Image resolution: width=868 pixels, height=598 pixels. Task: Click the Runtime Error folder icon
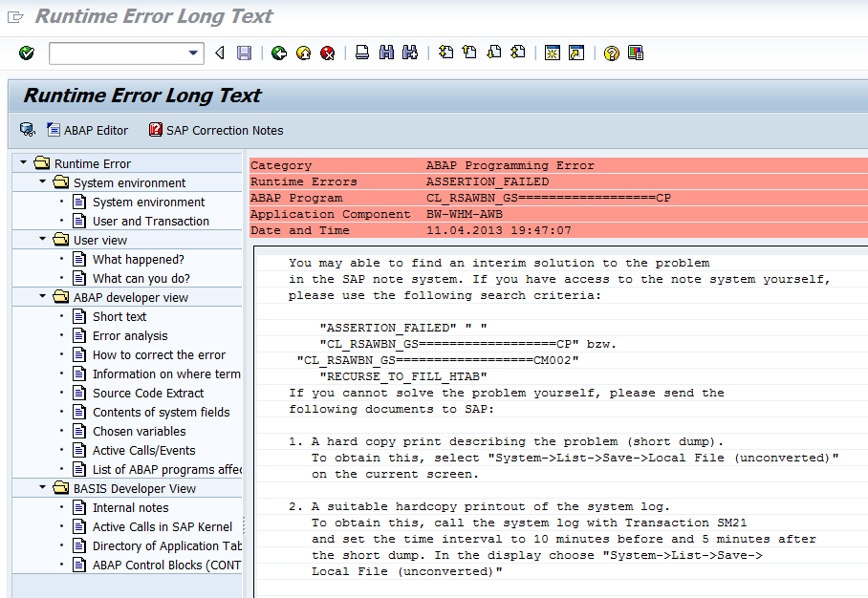pyautogui.click(x=41, y=163)
